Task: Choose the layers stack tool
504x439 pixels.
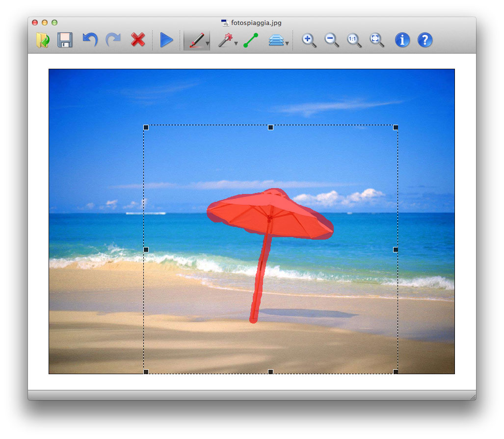Action: (276, 41)
